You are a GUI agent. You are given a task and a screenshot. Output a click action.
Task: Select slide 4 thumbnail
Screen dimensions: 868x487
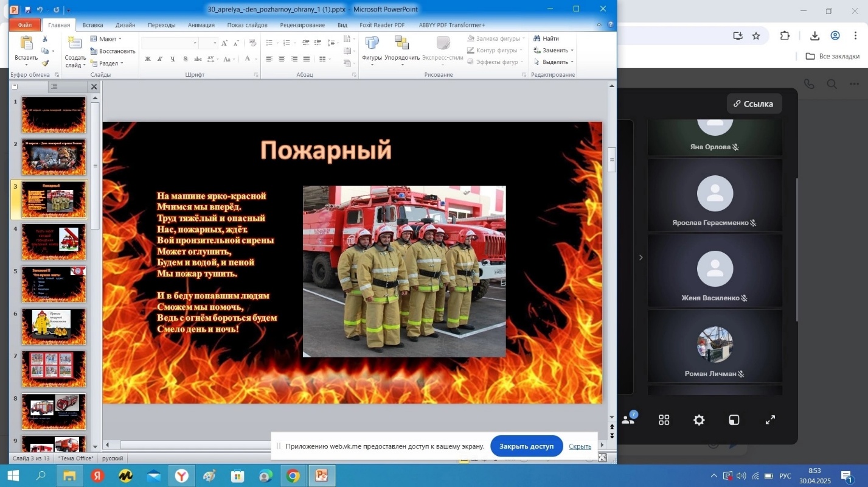coord(54,242)
